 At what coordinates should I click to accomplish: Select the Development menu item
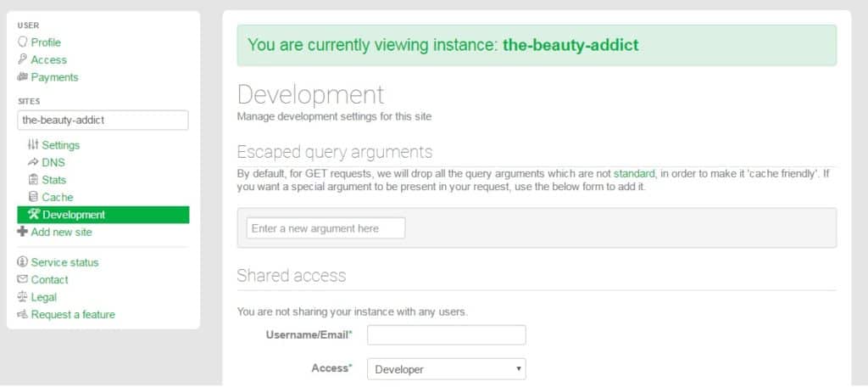[103, 215]
